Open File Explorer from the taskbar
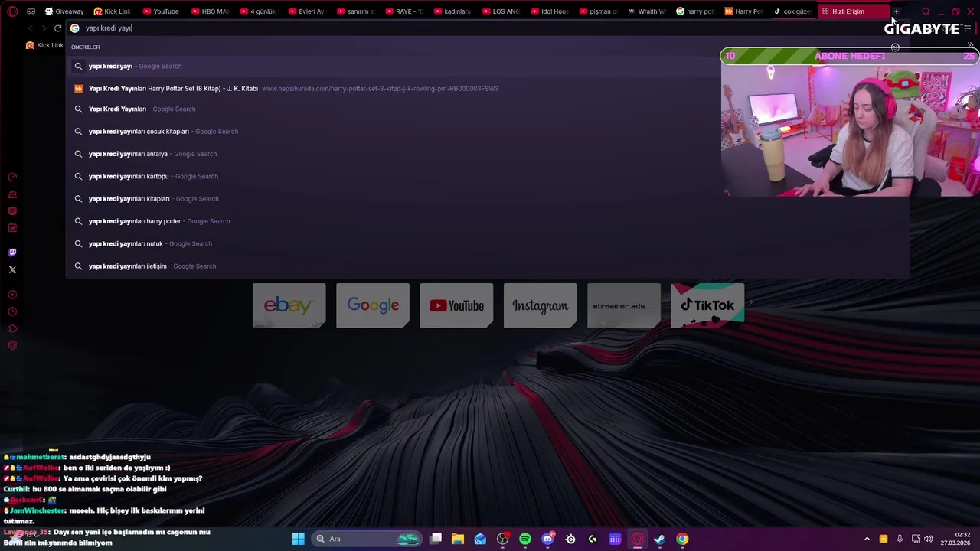Viewport: 980px width, 551px height. 458,539
